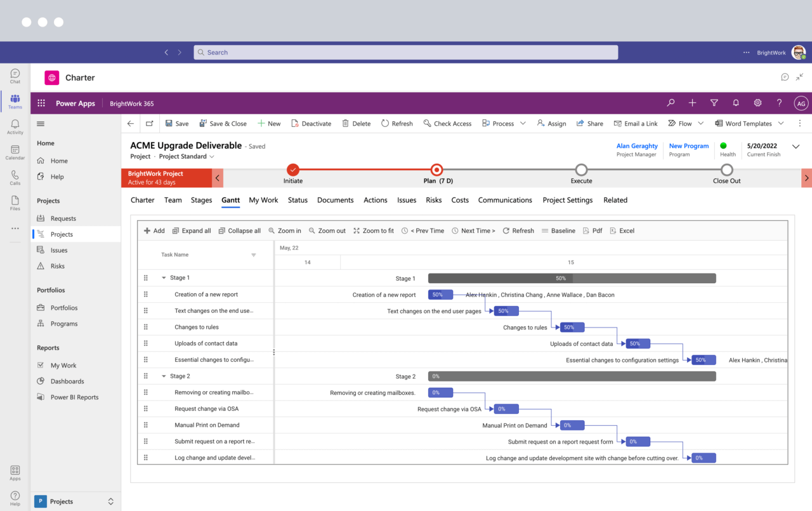This screenshot has width=812, height=511.
Task: Collapse the Stage 1 task group
Action: (x=165, y=277)
